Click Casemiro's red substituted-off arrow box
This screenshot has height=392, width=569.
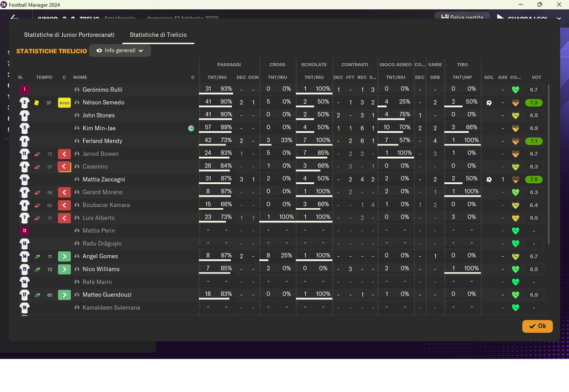(x=64, y=167)
